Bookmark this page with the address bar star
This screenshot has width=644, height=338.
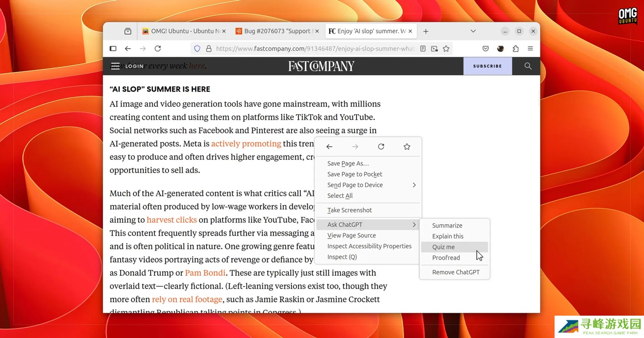click(446, 49)
